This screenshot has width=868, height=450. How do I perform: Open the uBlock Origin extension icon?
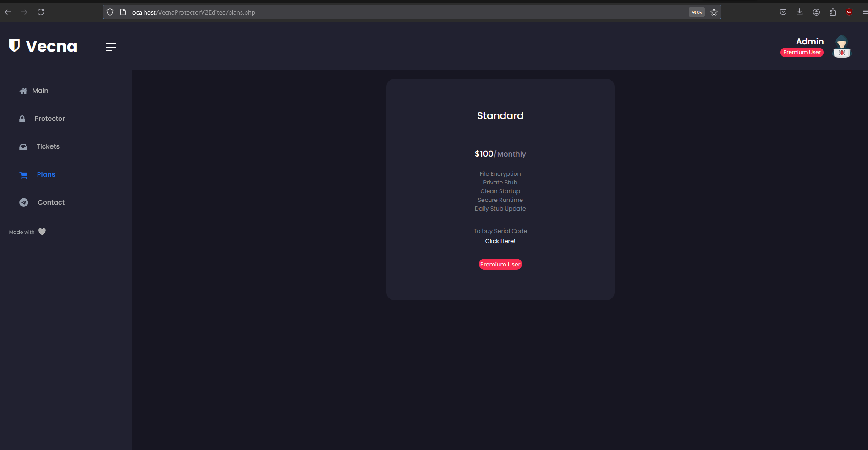(x=849, y=12)
